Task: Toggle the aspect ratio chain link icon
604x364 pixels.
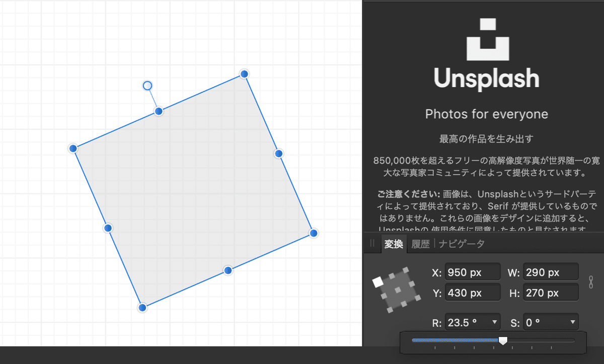Action: click(x=591, y=282)
